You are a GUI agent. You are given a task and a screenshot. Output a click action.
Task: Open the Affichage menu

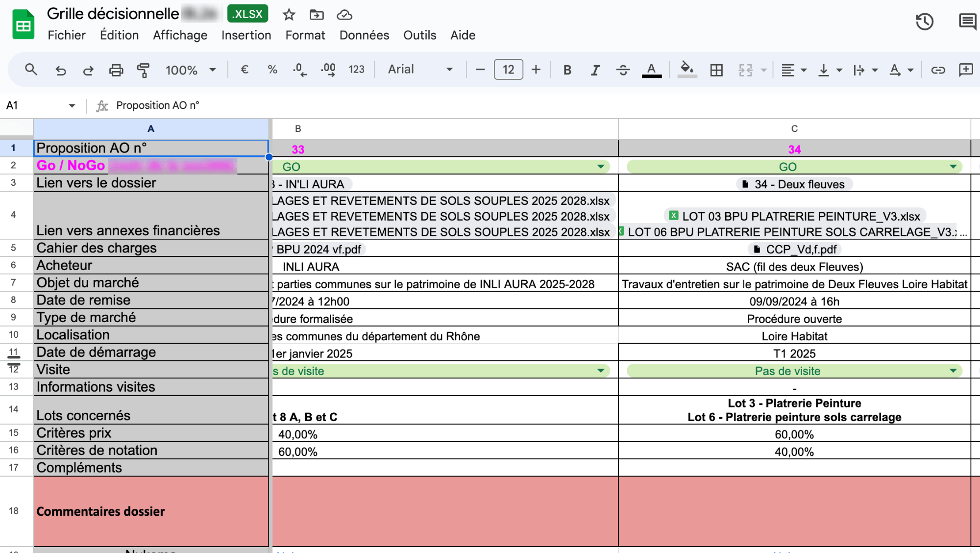180,35
